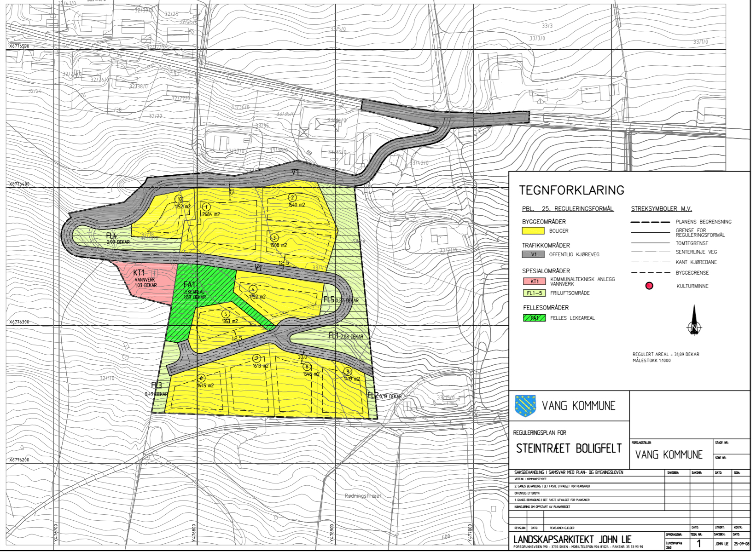Image resolution: width=756 pixels, height=552 pixels.
Task: Click circled plot number 7 marker
Action: click(257, 359)
